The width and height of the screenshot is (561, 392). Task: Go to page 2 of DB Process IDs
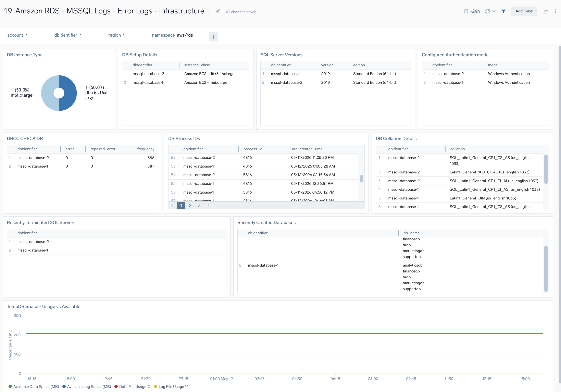[x=190, y=206]
